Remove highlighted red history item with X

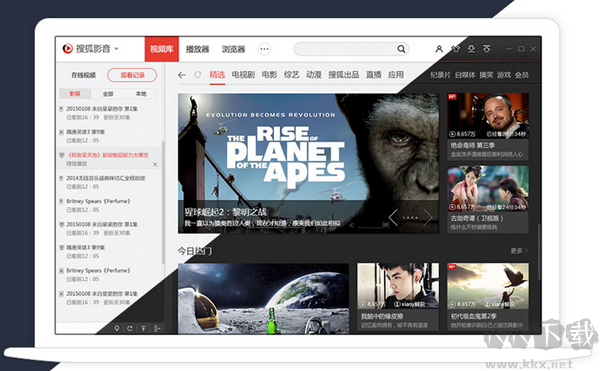[155, 164]
